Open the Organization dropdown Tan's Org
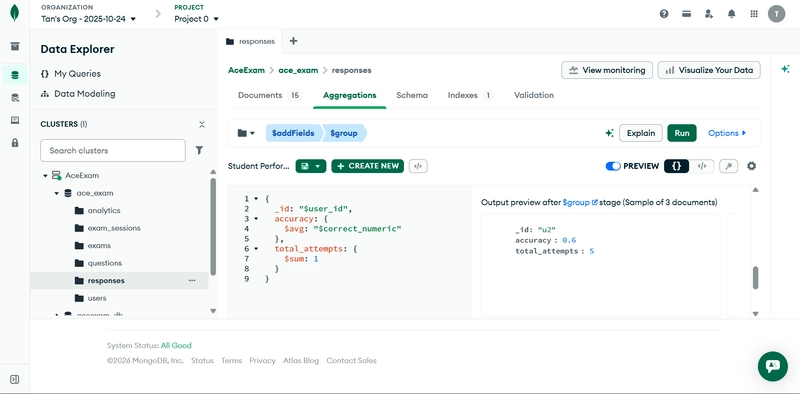The image size is (800, 394). click(x=89, y=19)
